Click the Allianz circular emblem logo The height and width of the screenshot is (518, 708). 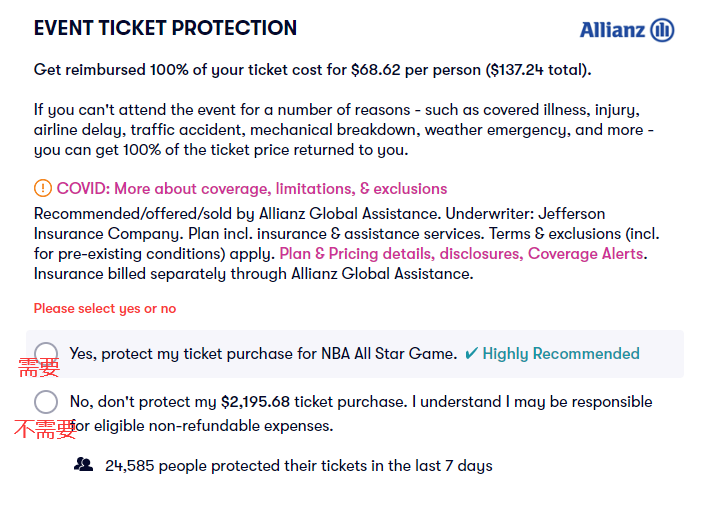tap(662, 30)
